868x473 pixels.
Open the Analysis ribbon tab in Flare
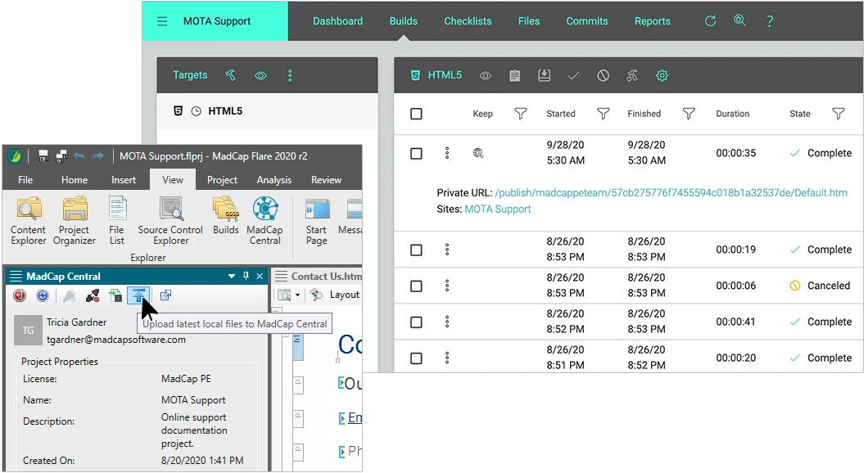pyautogui.click(x=274, y=180)
